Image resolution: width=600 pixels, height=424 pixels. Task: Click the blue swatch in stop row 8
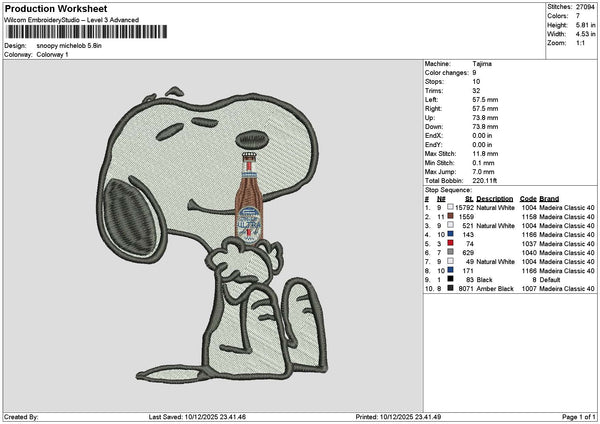450,270
